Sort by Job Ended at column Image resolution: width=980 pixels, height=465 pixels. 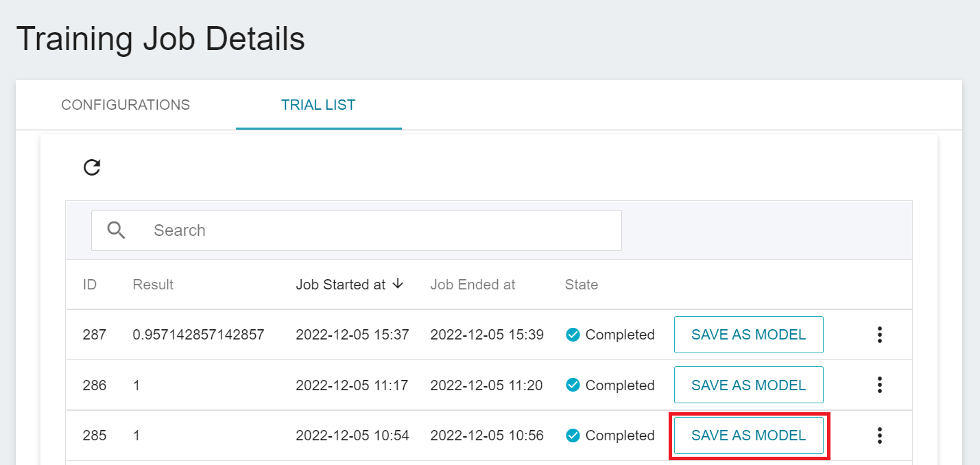click(x=473, y=285)
